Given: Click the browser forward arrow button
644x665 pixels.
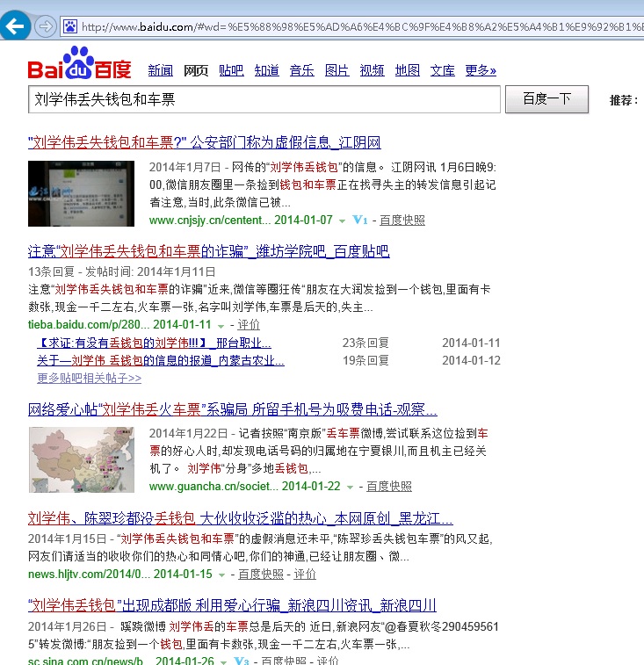Looking at the screenshot, I should (45, 26).
